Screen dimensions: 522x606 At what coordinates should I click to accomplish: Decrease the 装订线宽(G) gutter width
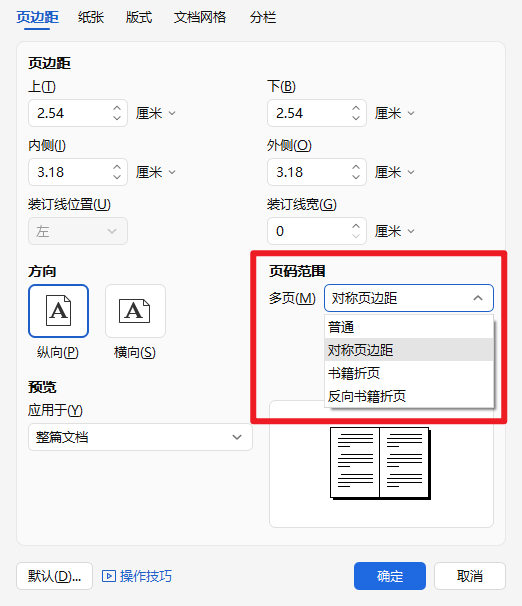click(x=356, y=236)
